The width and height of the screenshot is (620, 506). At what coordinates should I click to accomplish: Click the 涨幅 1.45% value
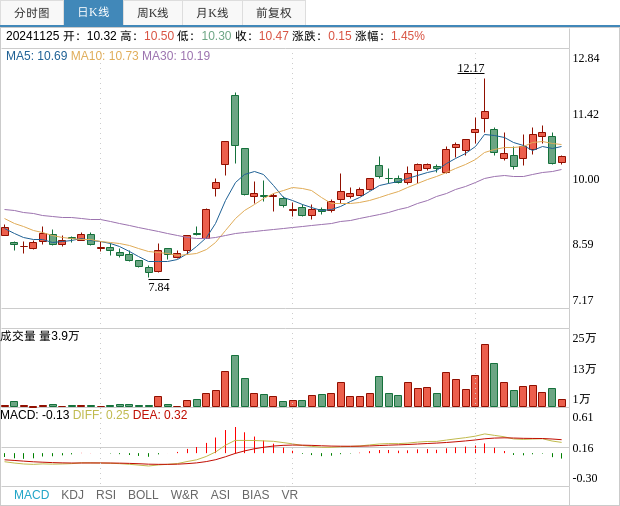coord(408,36)
